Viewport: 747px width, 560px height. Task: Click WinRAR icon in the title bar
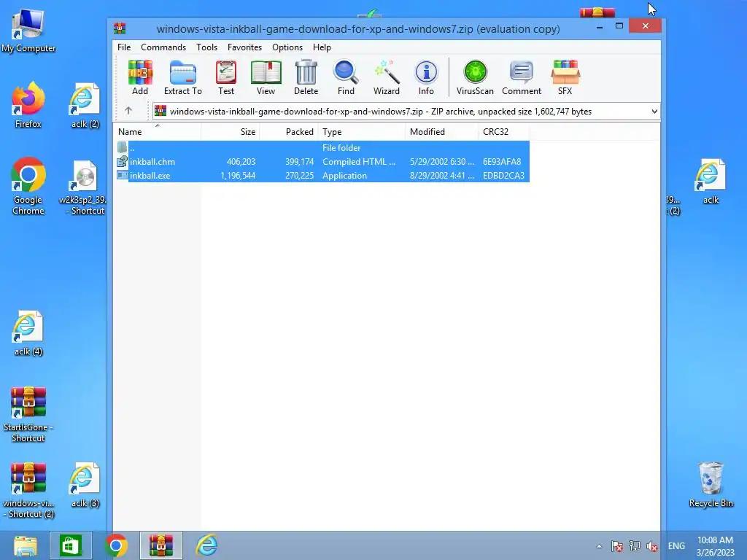[120, 28]
